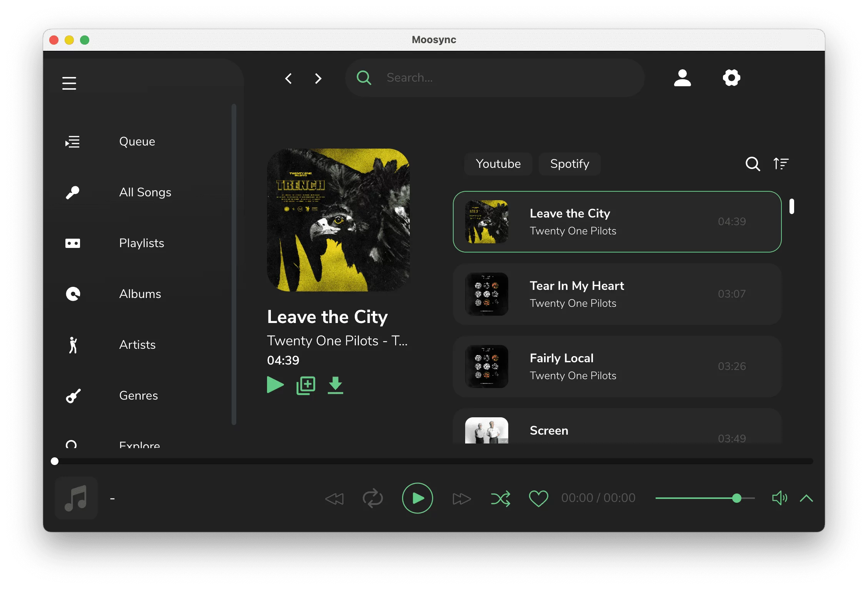Click the Twenty One Pilots - T... subtitle
The width and height of the screenshot is (868, 589).
coord(337,341)
